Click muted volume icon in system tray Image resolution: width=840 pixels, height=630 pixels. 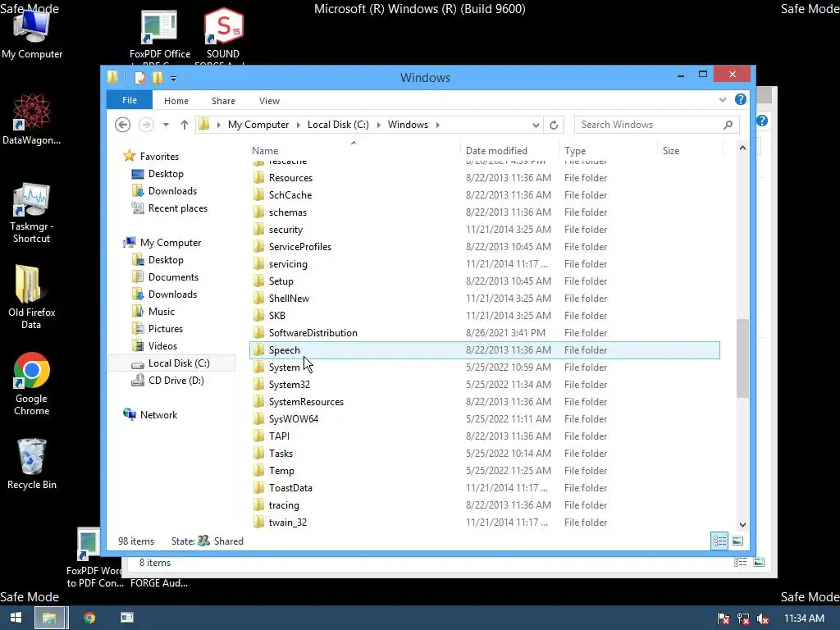point(763,619)
